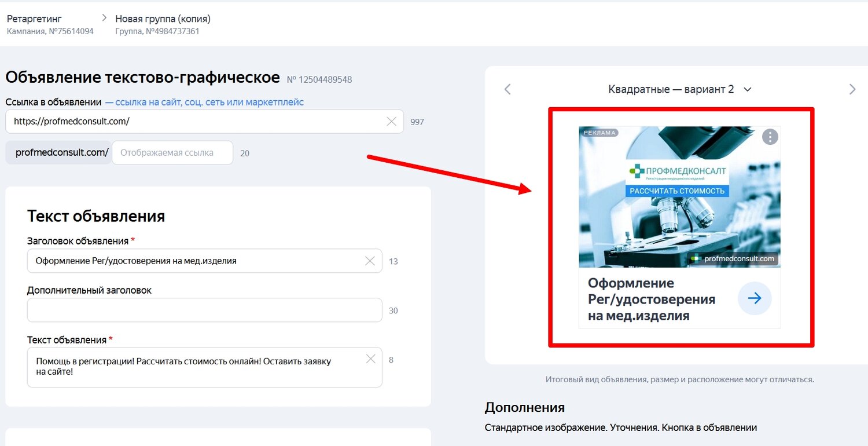Focus the empty 'Дополнительный заголовок' field

[x=204, y=310]
